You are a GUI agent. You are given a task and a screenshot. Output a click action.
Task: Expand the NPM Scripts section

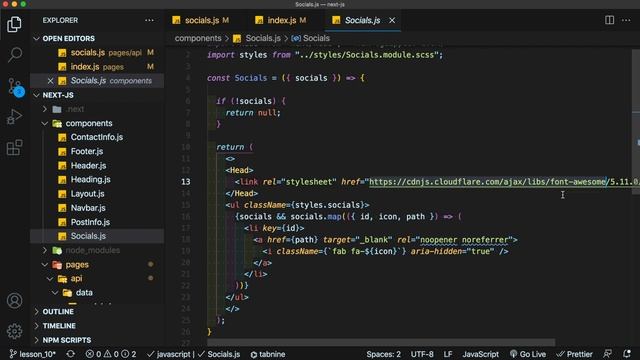pyautogui.click(x=67, y=340)
